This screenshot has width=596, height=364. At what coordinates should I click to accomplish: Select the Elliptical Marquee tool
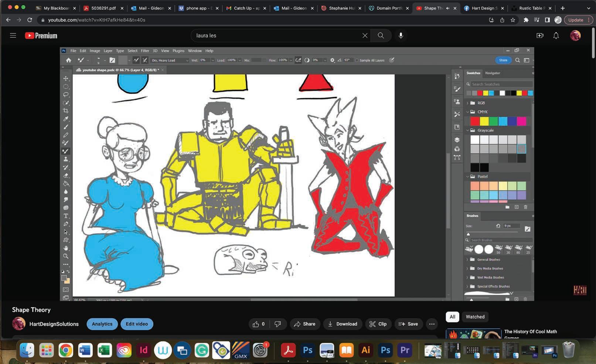66,86
